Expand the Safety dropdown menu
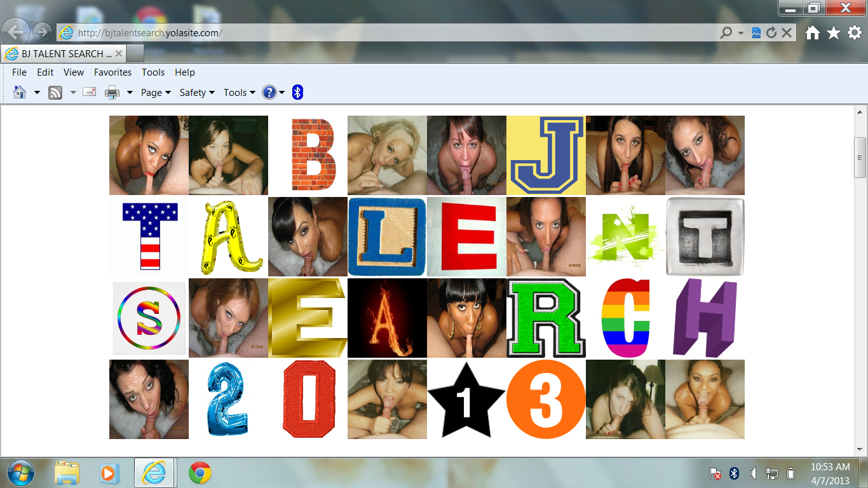Image resolution: width=868 pixels, height=488 pixels. click(197, 93)
